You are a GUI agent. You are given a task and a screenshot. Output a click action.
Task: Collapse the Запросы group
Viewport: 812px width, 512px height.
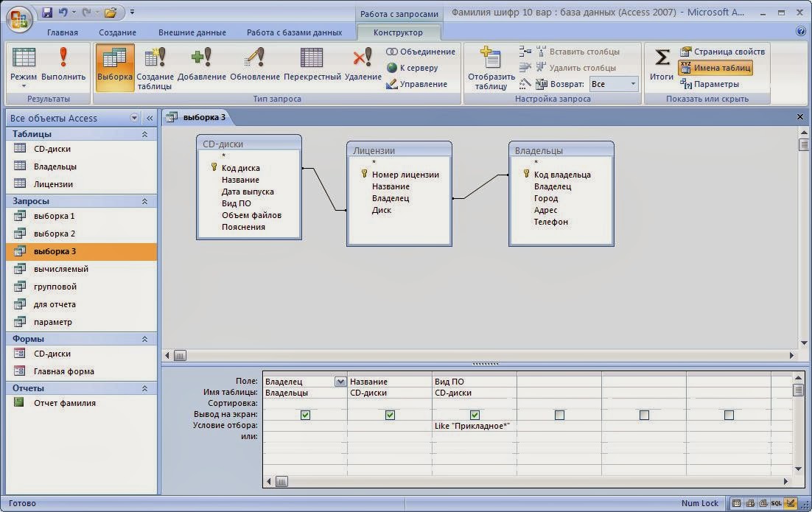tap(145, 201)
